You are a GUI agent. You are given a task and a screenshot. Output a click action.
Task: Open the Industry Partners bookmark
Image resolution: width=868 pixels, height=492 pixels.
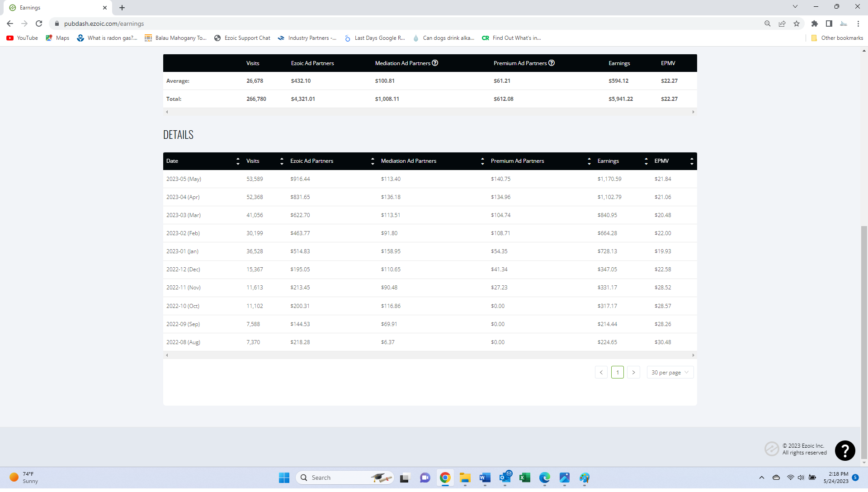click(x=307, y=38)
